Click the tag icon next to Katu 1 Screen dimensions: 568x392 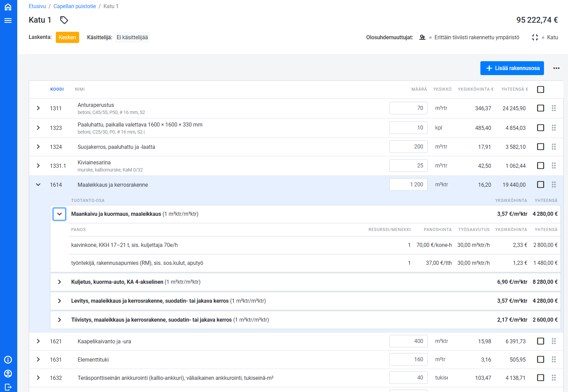(64, 20)
